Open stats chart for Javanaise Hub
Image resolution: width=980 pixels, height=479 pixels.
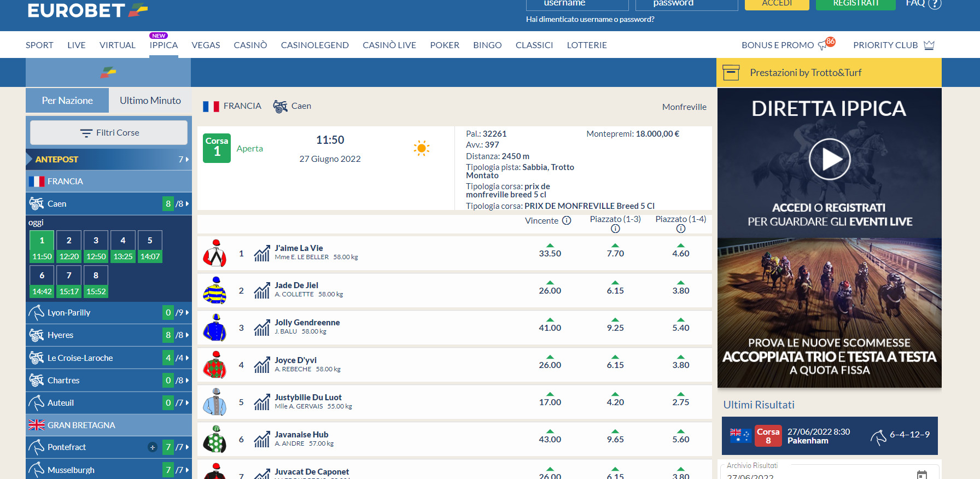(262, 439)
